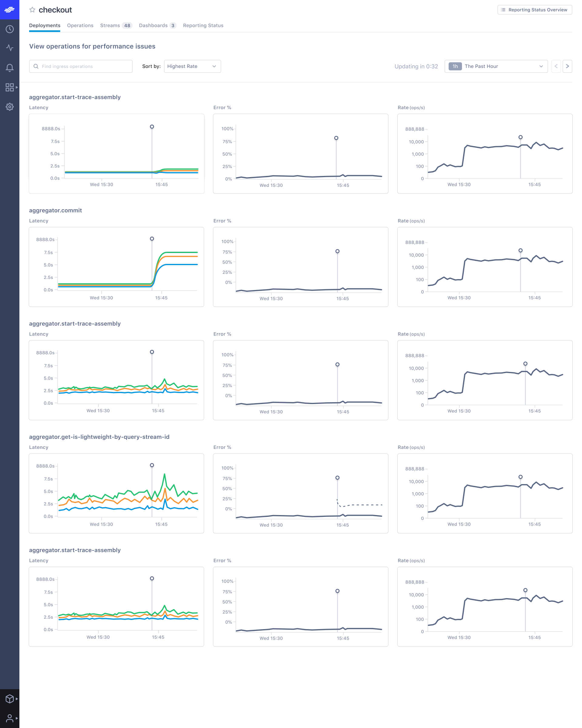Click the 3 badge on Dashboards tab
The width and height of the screenshot is (582, 728).
(173, 25)
